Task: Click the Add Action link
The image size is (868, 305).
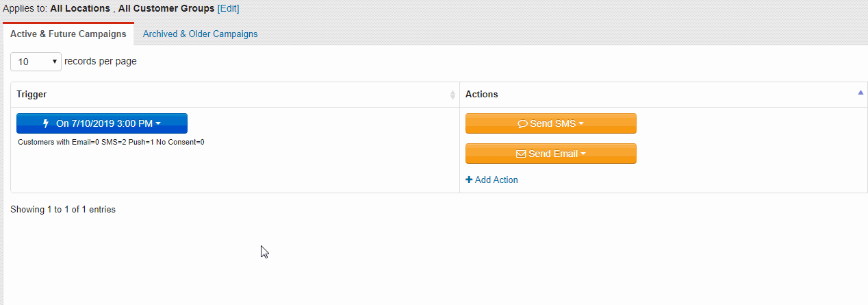Action: 496,180
